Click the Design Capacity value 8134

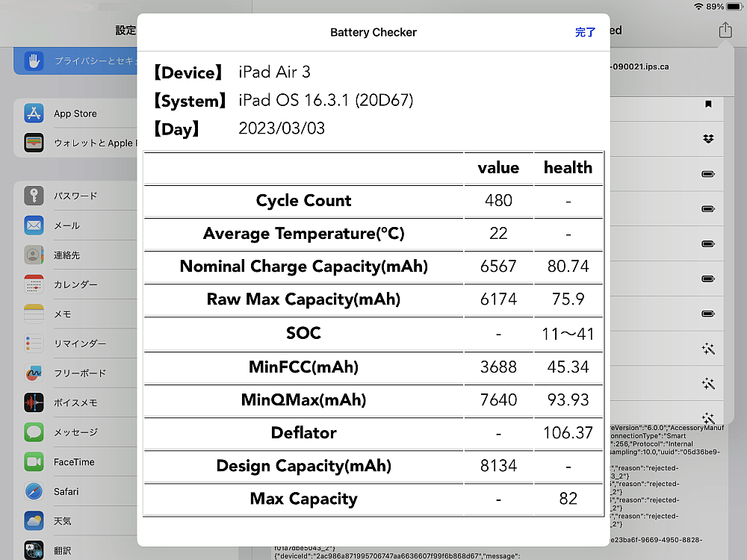click(x=498, y=466)
